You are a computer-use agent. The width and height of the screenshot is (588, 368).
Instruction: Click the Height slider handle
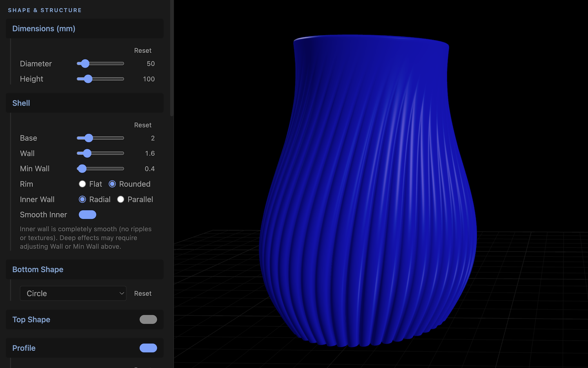tap(88, 79)
